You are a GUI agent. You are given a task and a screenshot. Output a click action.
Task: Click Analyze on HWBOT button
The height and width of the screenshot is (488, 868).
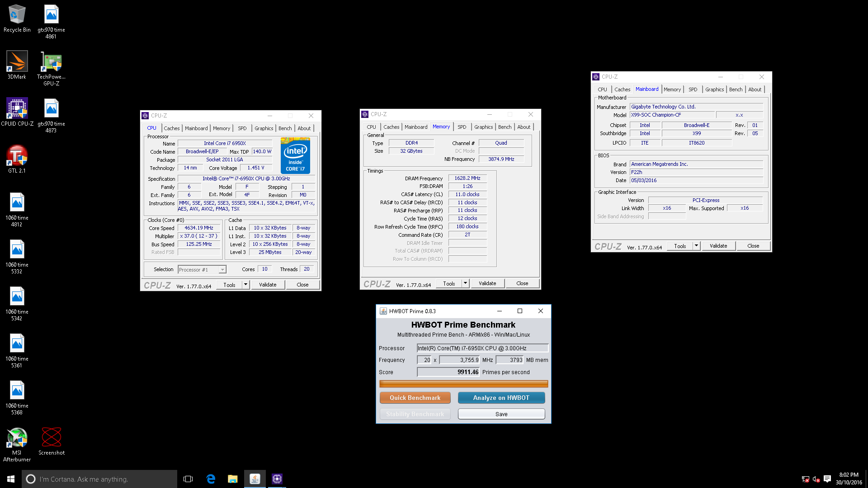501,398
